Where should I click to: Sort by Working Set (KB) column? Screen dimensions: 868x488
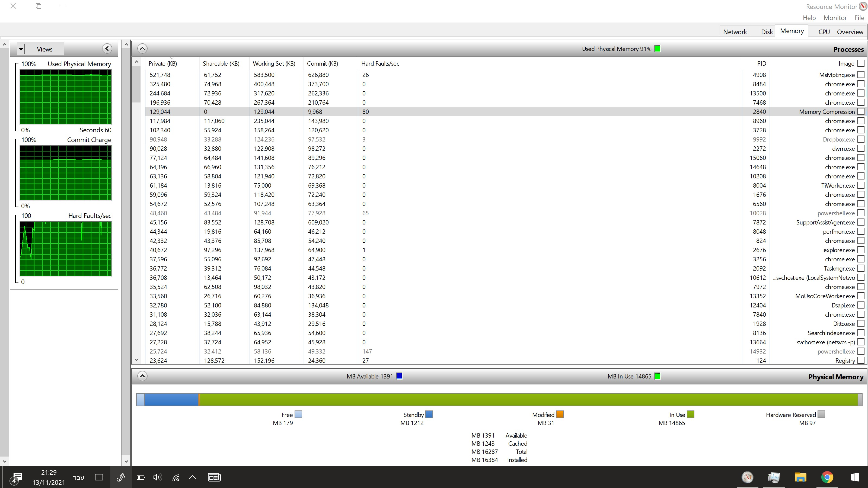click(x=274, y=64)
